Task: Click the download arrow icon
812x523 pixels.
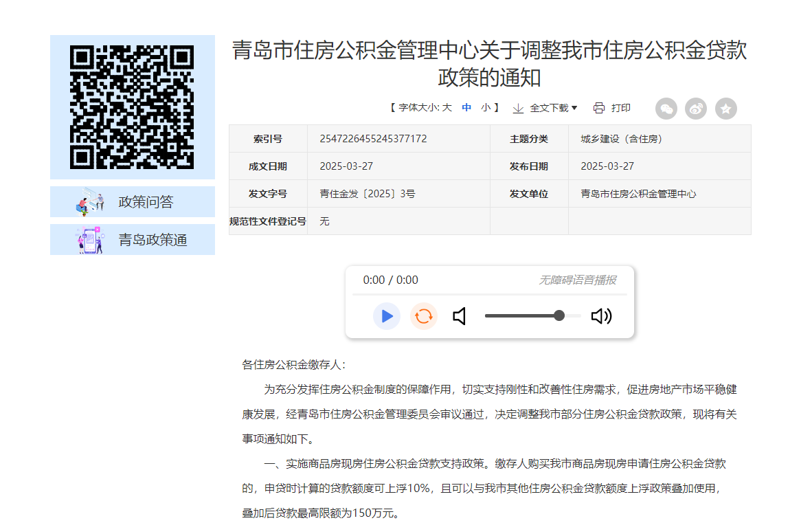Action: point(518,108)
